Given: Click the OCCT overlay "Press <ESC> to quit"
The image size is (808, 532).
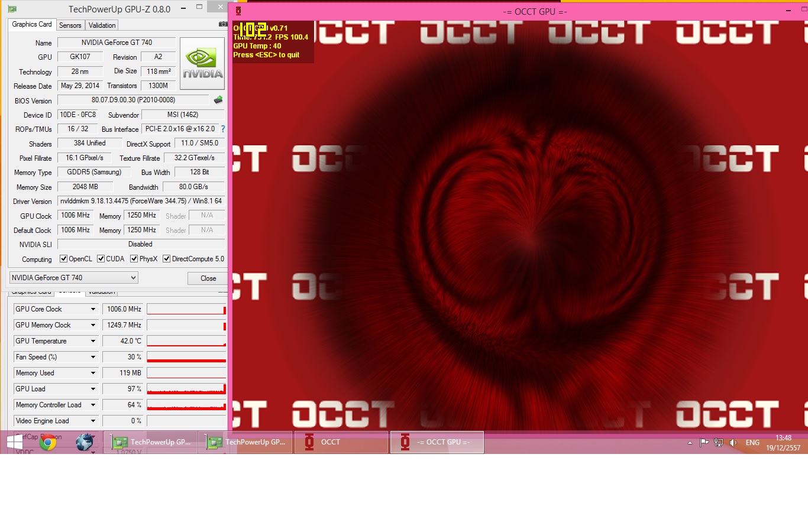Looking at the screenshot, I should (266, 55).
